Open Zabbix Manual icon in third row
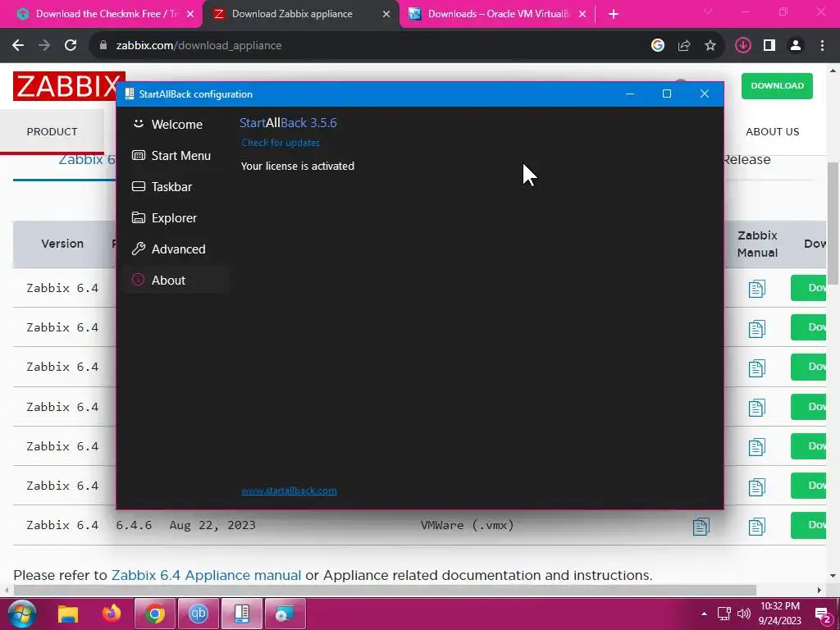The image size is (840, 630). (x=756, y=368)
